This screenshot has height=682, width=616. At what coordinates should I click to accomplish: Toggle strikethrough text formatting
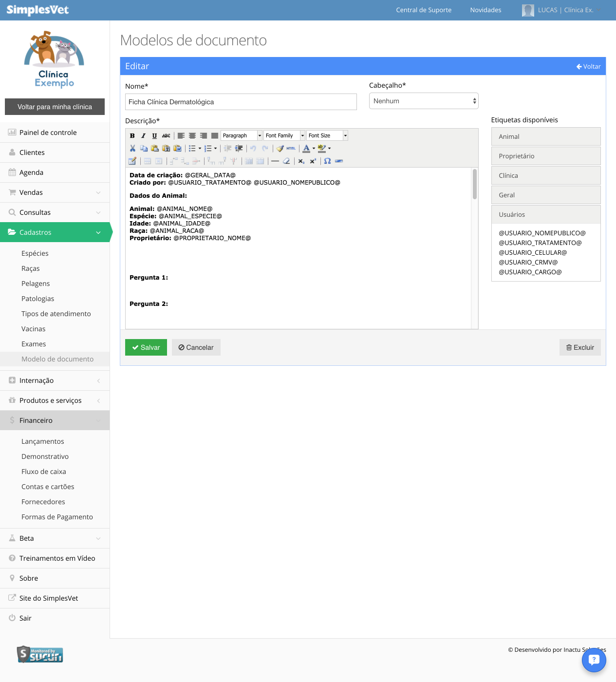coord(166,136)
